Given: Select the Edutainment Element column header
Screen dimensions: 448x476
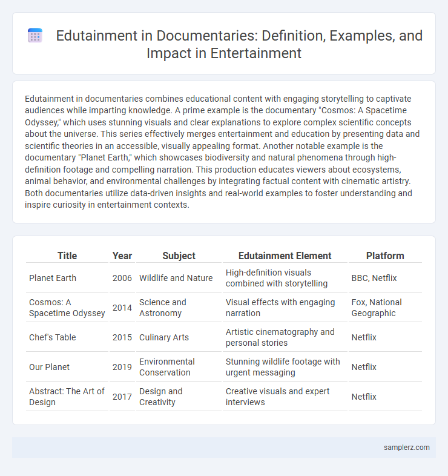Looking at the screenshot, I should pyautogui.click(x=285, y=256).
